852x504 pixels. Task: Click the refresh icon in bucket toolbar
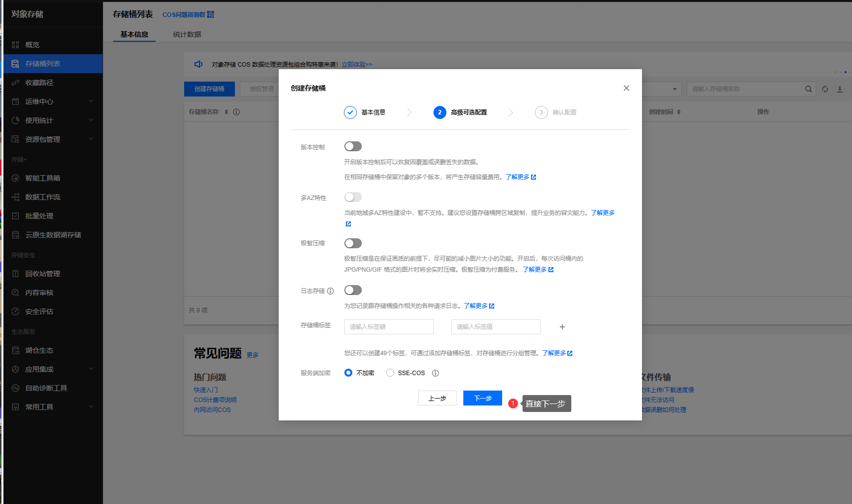tap(825, 89)
